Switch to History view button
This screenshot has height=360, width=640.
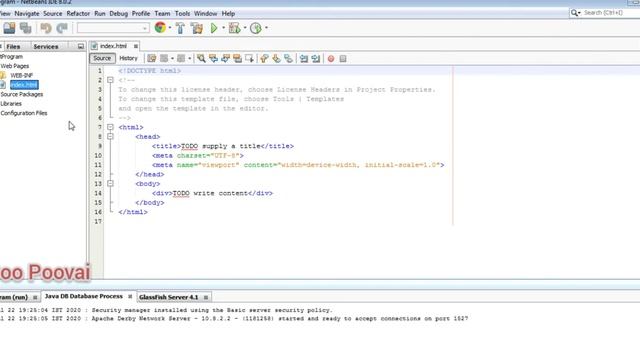128,58
